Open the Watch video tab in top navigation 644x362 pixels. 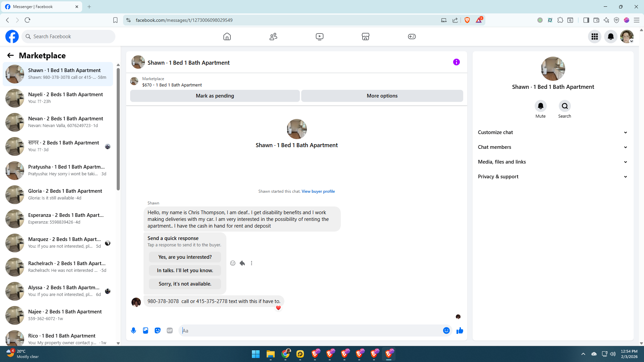tap(319, 37)
